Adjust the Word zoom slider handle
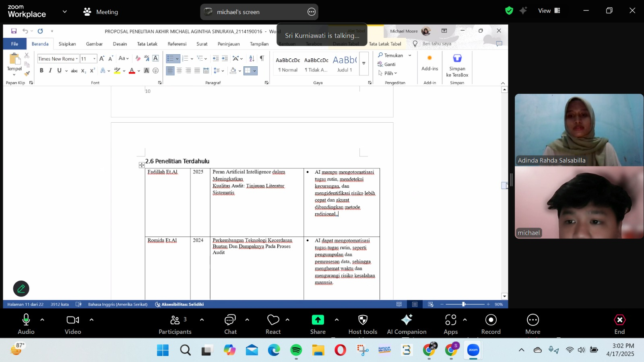644x362 pixels. tap(464, 304)
